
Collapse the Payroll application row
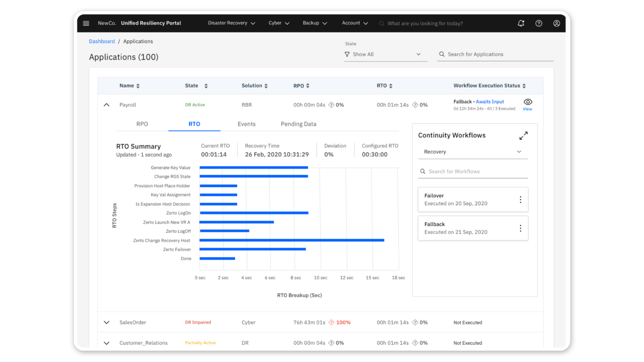tap(106, 105)
